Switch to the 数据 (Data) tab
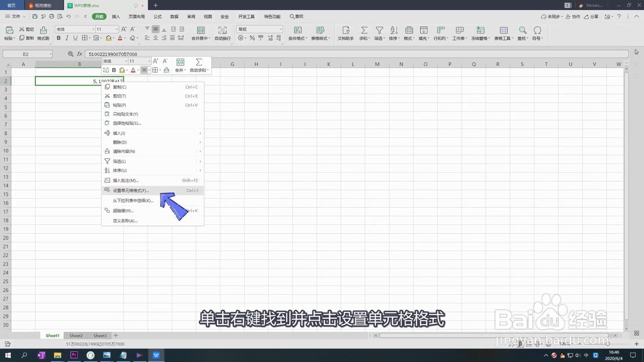 [x=174, y=16]
